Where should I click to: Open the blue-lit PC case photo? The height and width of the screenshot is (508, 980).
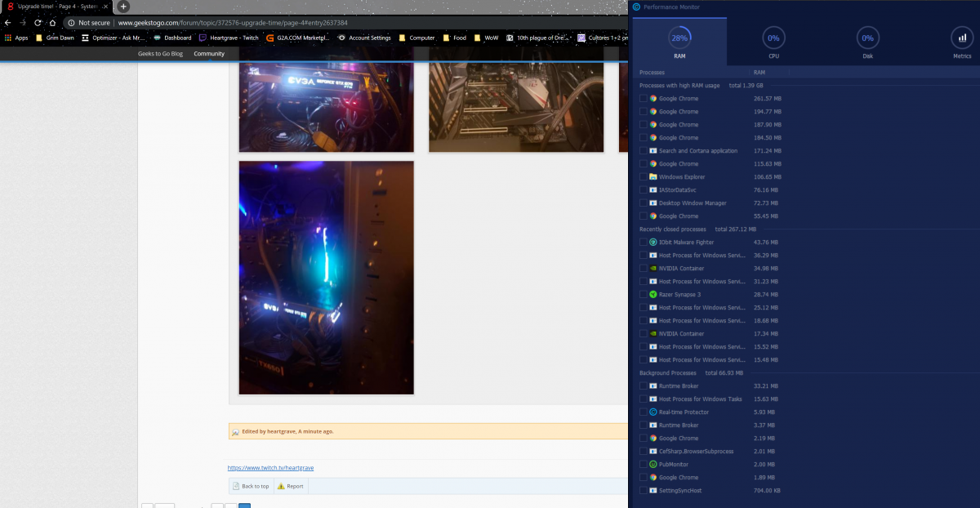[327, 278]
